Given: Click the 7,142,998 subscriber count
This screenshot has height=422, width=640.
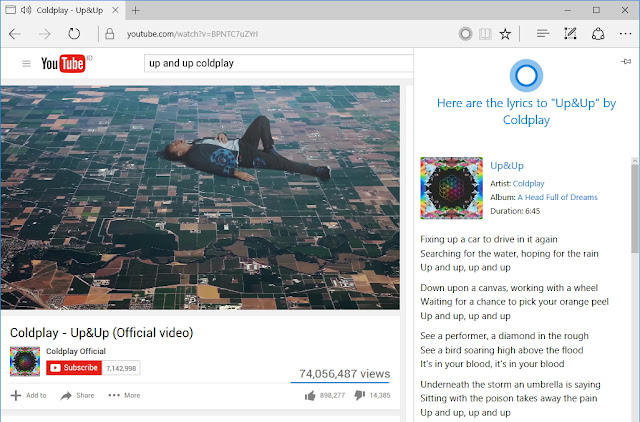Looking at the screenshot, I should click(x=121, y=368).
